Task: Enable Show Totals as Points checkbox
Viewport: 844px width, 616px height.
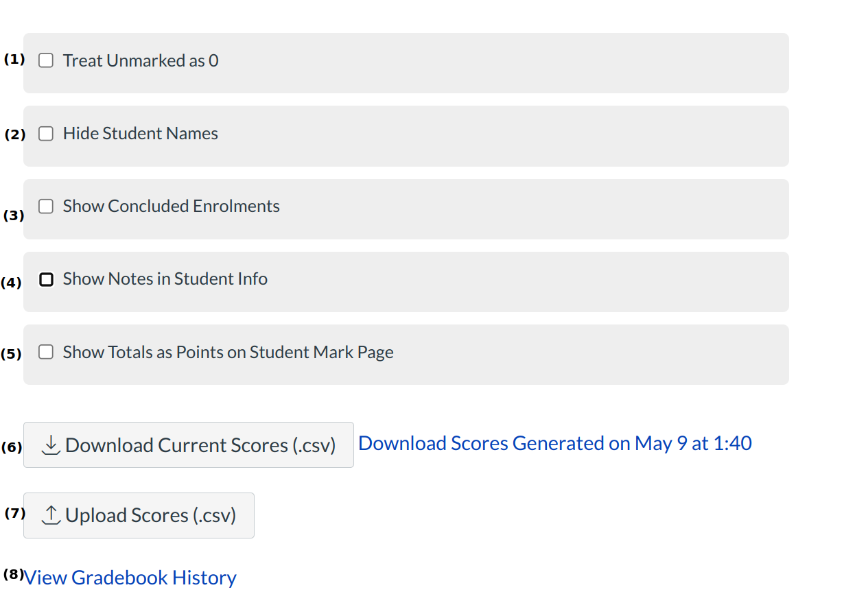Action: [x=46, y=352]
